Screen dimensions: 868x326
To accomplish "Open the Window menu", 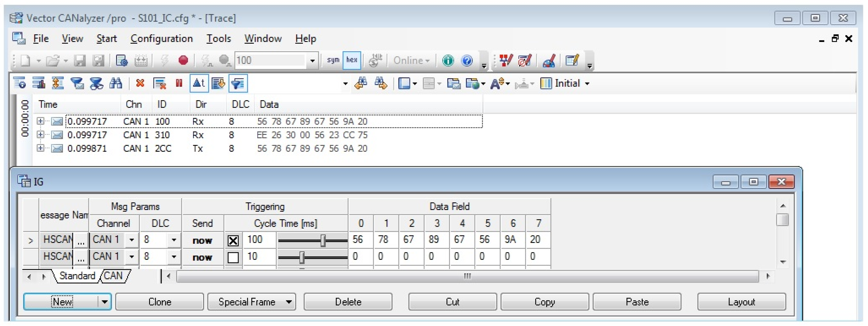I will pyautogui.click(x=263, y=38).
